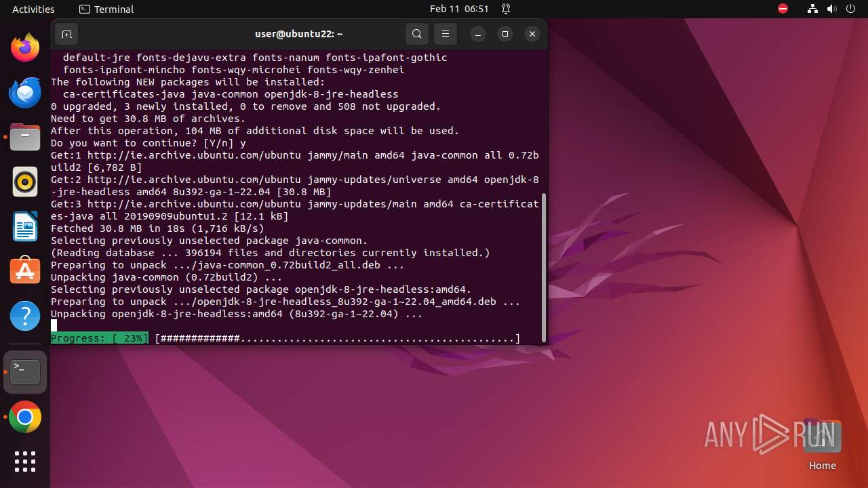Click the '0 upgraded, 3 newly installed' line

pos(246,106)
